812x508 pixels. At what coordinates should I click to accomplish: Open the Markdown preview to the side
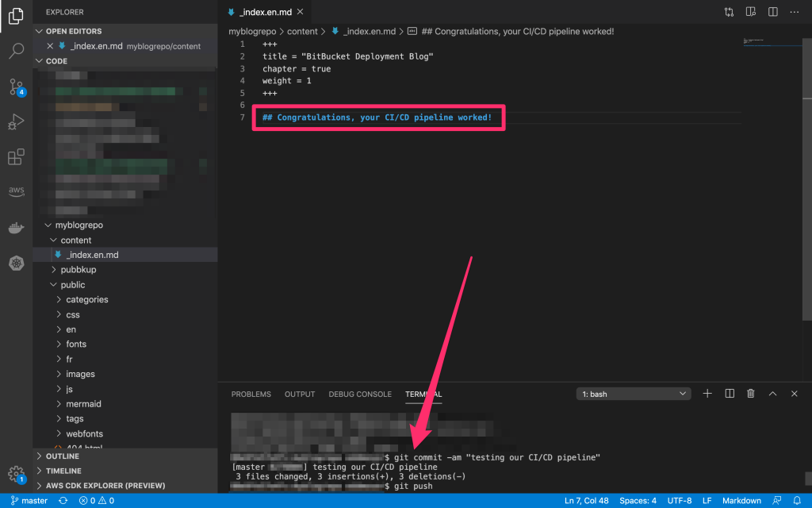point(750,12)
